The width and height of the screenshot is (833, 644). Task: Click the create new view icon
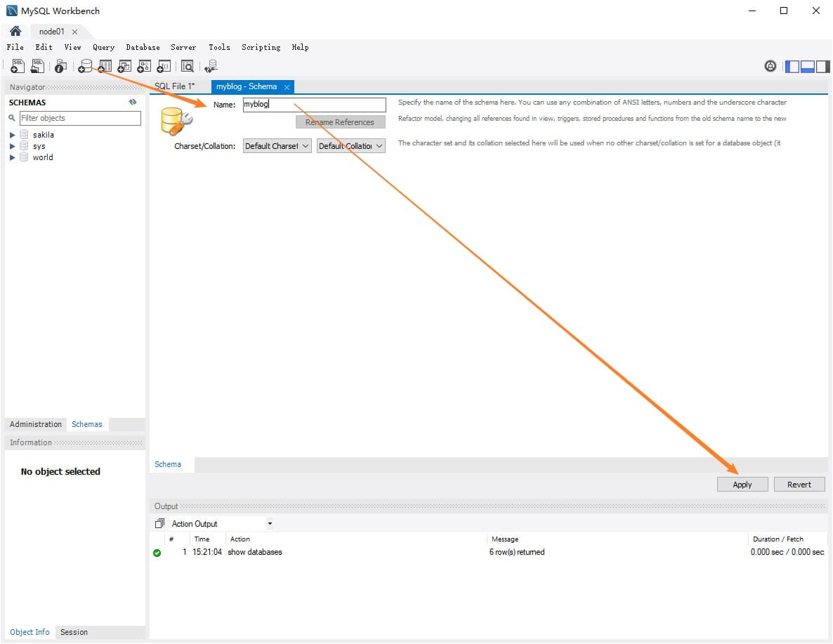coord(125,66)
